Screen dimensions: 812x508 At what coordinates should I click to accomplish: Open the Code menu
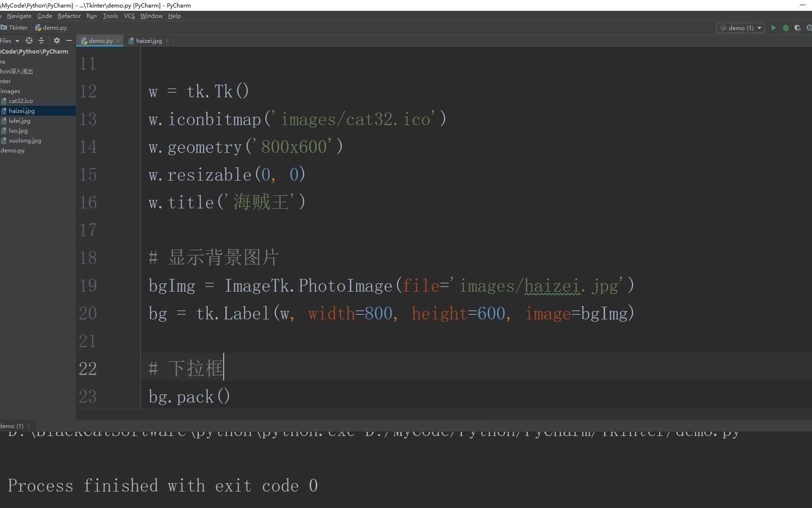pyautogui.click(x=45, y=16)
